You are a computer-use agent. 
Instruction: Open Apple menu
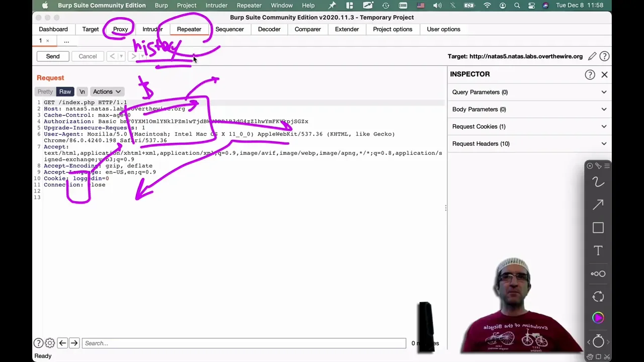[x=45, y=6]
